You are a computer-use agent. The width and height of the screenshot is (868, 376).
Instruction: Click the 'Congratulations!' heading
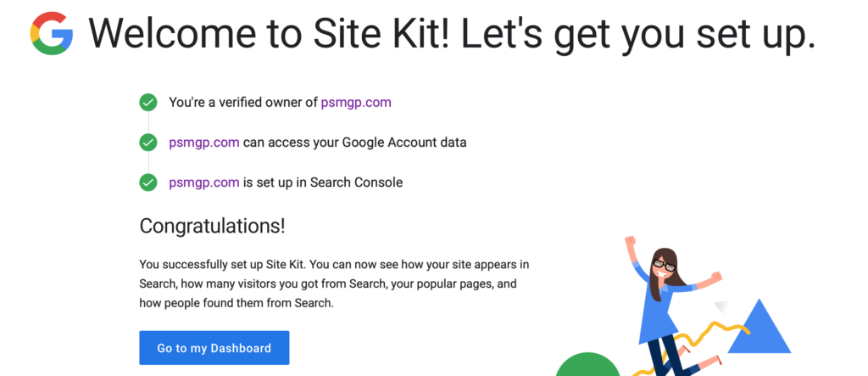(x=212, y=226)
